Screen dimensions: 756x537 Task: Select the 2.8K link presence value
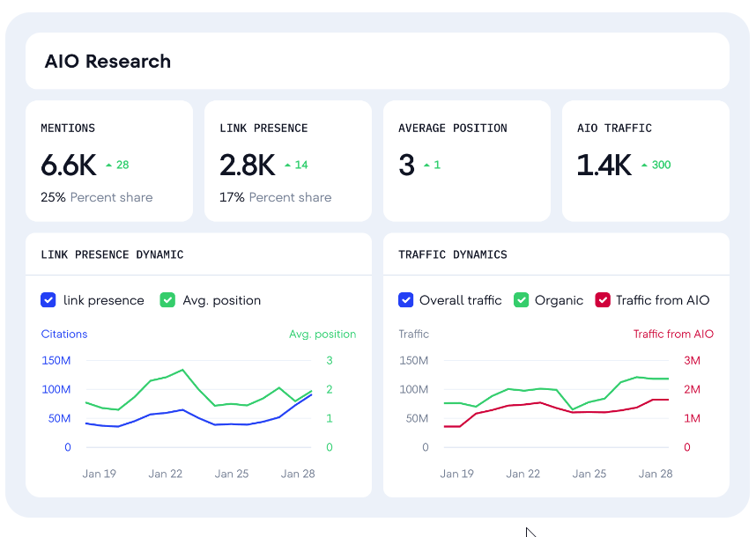247,165
